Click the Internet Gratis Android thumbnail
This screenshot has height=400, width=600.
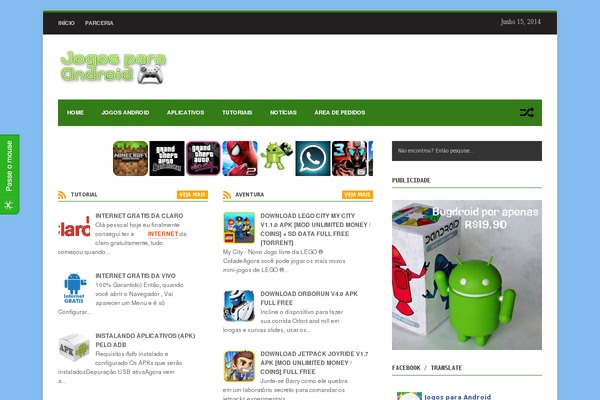(74, 288)
